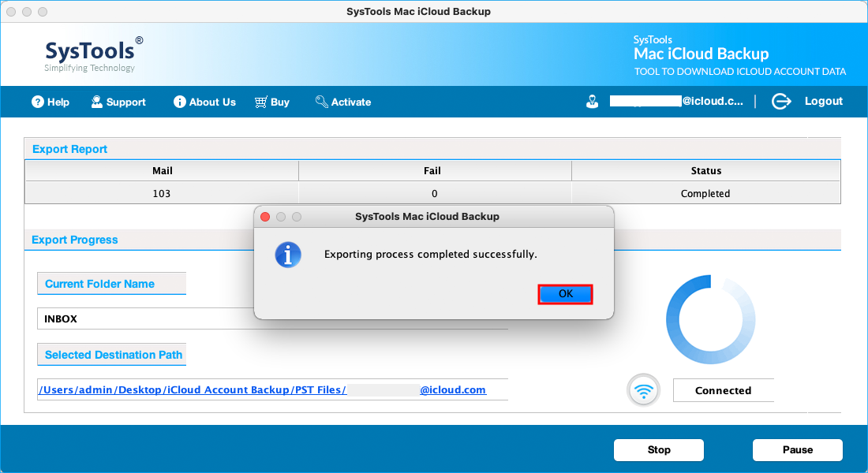Click the Help question mark icon
Image resolution: width=868 pixels, height=473 pixels.
click(38, 102)
